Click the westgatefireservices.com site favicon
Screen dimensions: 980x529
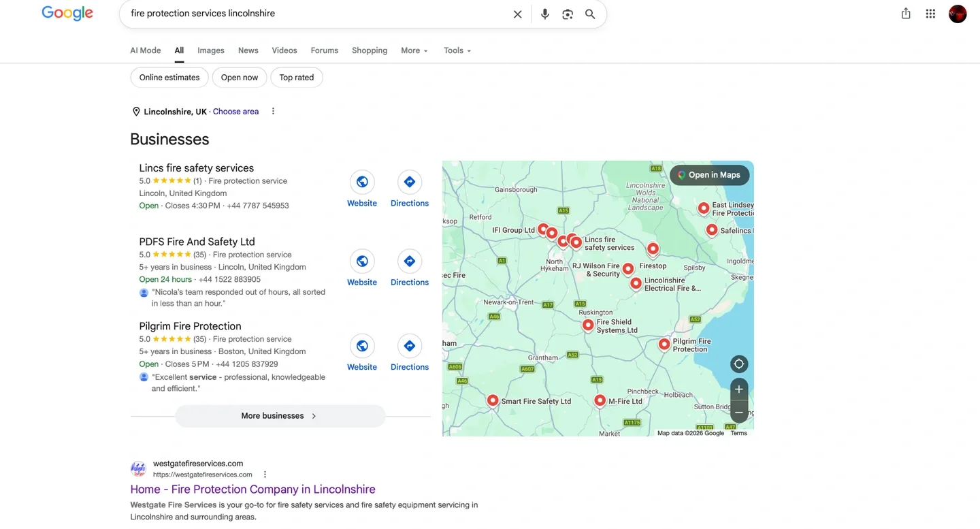click(x=138, y=468)
